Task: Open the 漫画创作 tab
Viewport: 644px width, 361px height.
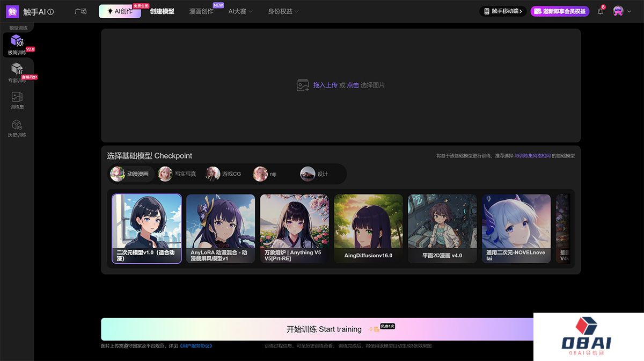Action: tap(201, 11)
